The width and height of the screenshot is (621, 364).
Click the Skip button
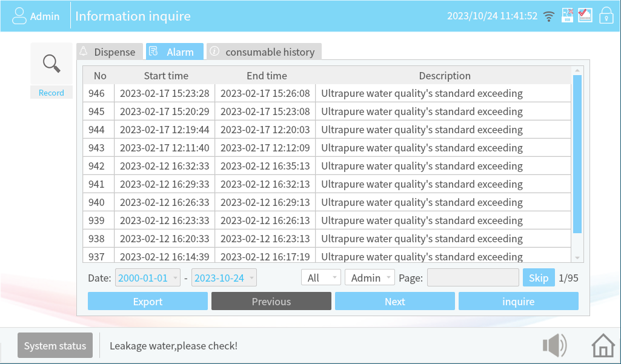(539, 277)
